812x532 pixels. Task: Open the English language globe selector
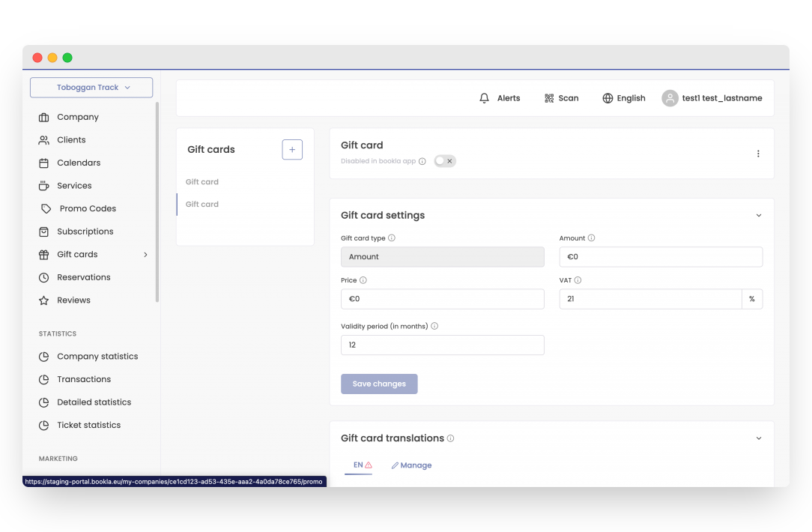606,98
